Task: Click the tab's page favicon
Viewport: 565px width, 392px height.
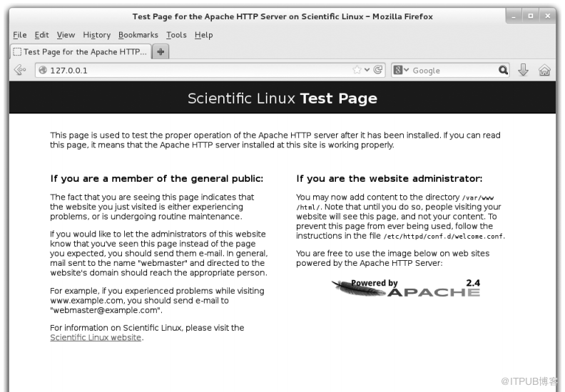Action: click(17, 52)
